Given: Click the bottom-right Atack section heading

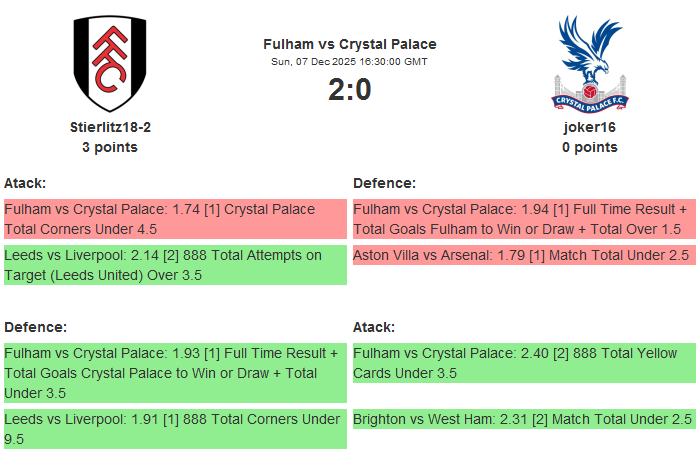Looking at the screenshot, I should (374, 327).
